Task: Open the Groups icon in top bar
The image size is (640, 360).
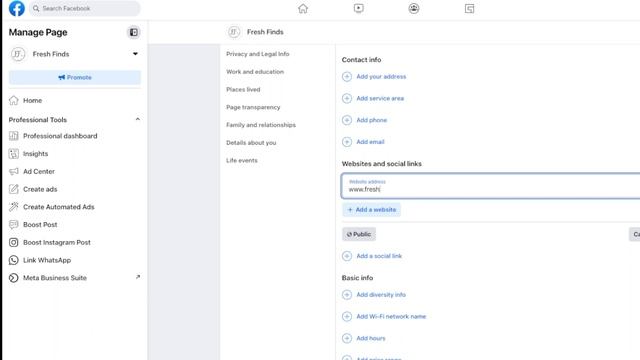Action: pyautogui.click(x=414, y=9)
